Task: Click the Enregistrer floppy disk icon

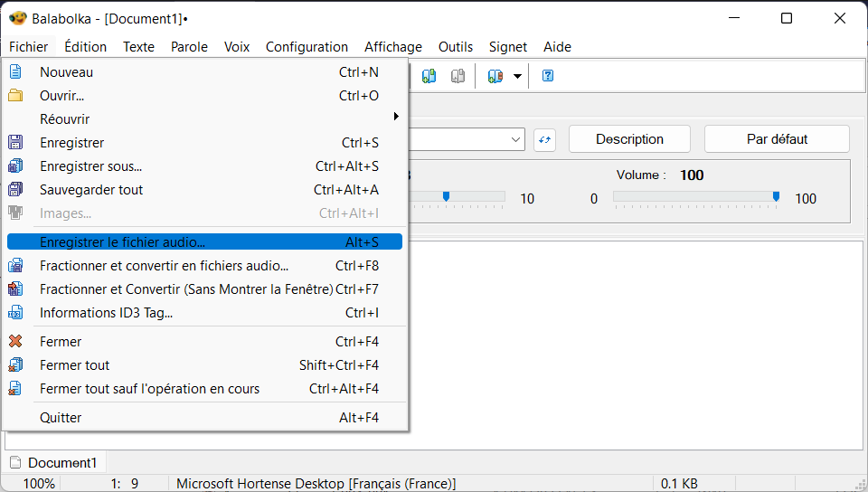Action: point(15,143)
